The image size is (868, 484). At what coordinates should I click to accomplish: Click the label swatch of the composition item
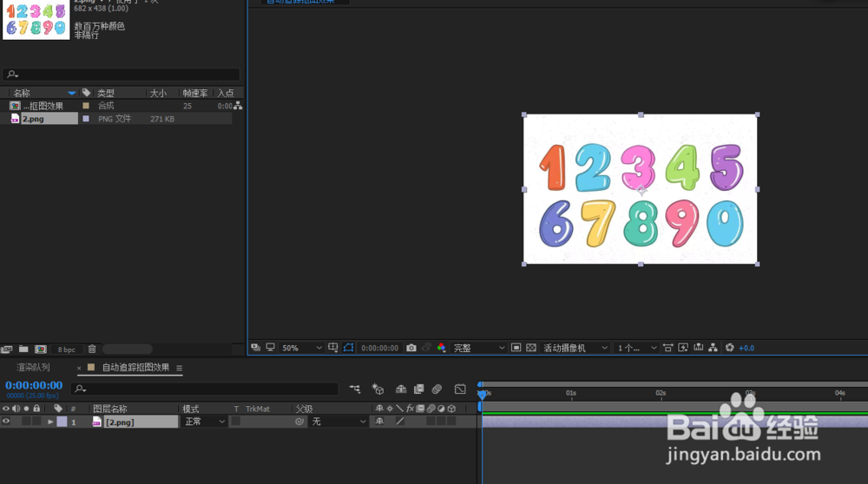[x=86, y=106]
